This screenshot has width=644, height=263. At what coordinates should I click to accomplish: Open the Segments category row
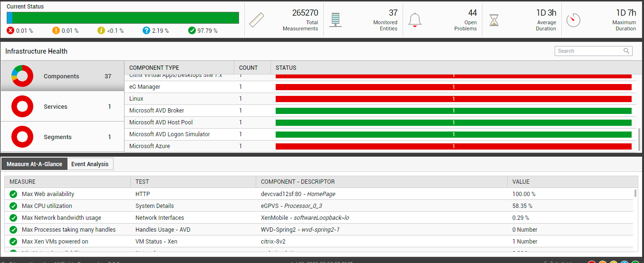point(63,137)
